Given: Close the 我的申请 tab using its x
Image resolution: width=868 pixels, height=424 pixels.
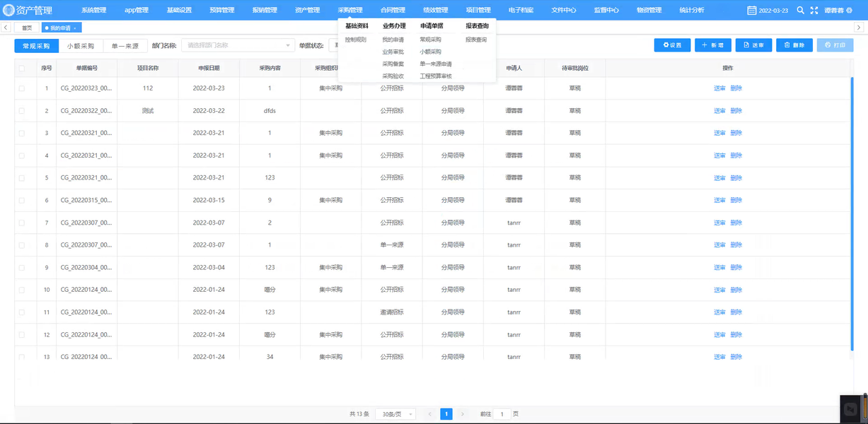Looking at the screenshot, I should (x=75, y=28).
